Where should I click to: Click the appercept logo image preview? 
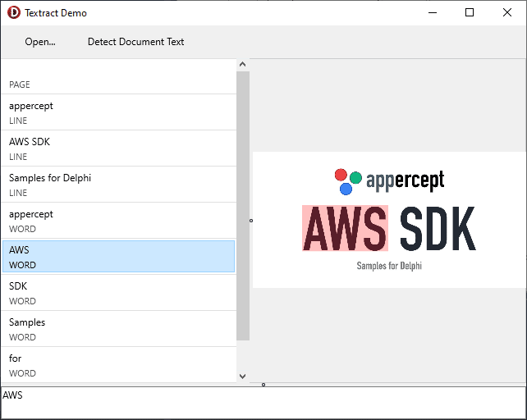(389, 220)
